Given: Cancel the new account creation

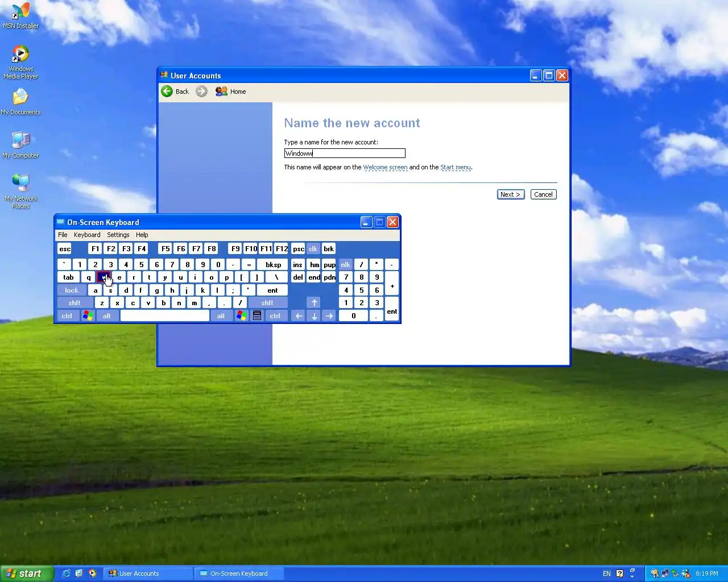Looking at the screenshot, I should [x=543, y=194].
